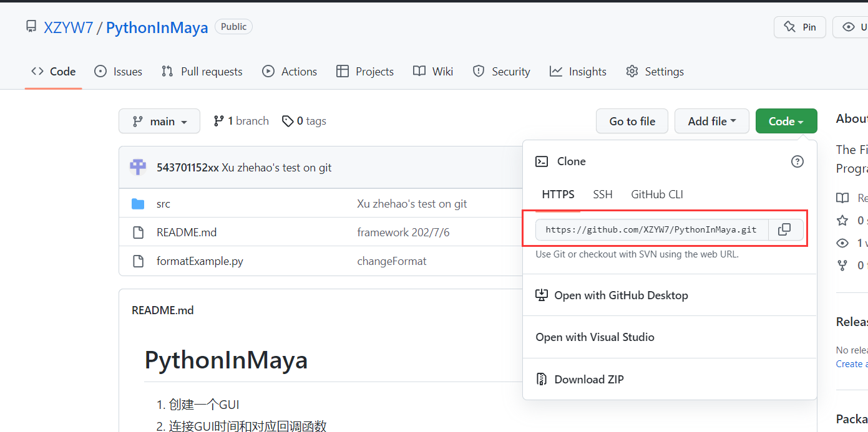
Task: Open the README.md file link
Action: click(x=187, y=233)
